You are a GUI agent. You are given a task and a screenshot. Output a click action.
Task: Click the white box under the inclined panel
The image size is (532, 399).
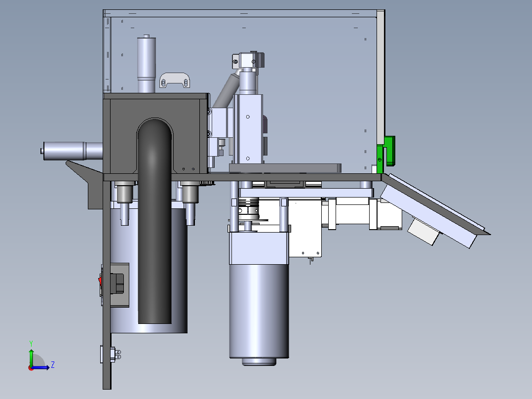click(x=424, y=232)
